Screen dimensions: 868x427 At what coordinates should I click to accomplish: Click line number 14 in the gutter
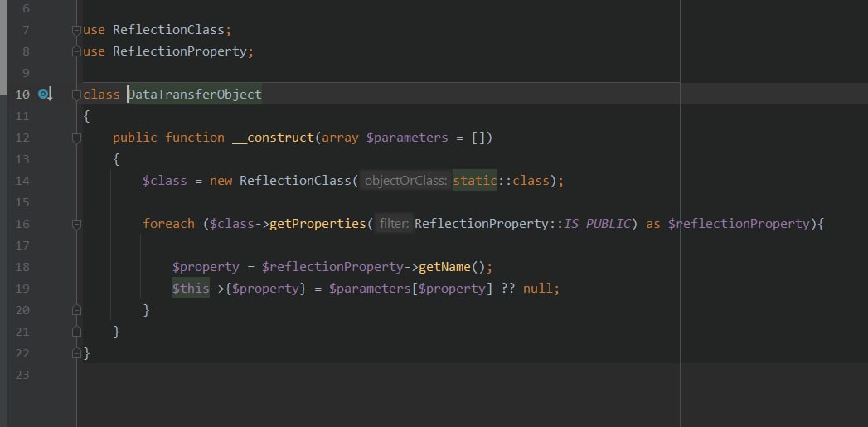(x=22, y=181)
